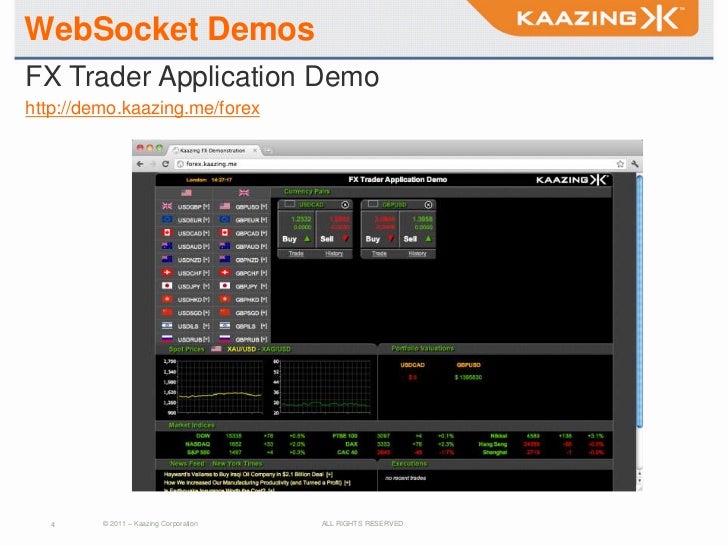Open the History link under GBPUSD
Image resolution: width=728 pixels, height=546 pixels.
[417, 254]
